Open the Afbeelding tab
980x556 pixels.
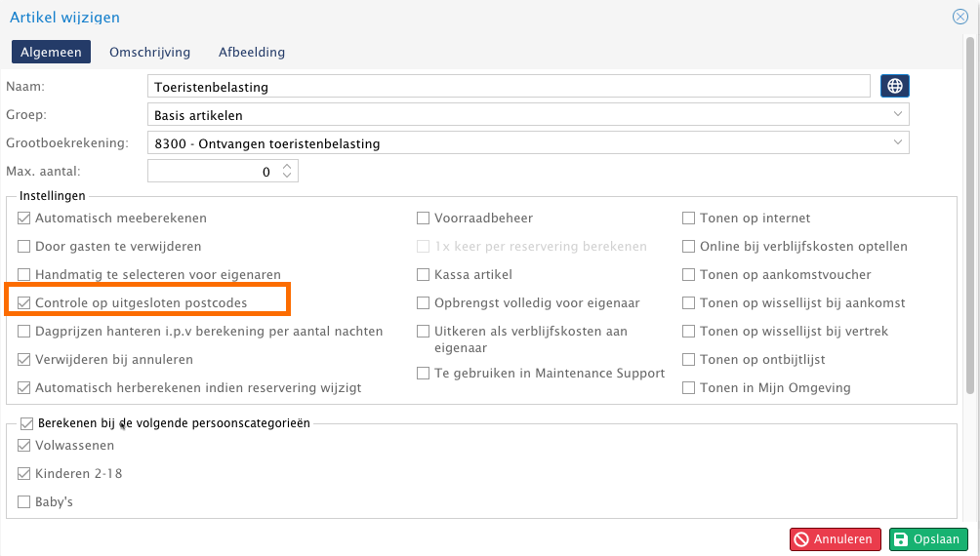click(251, 52)
